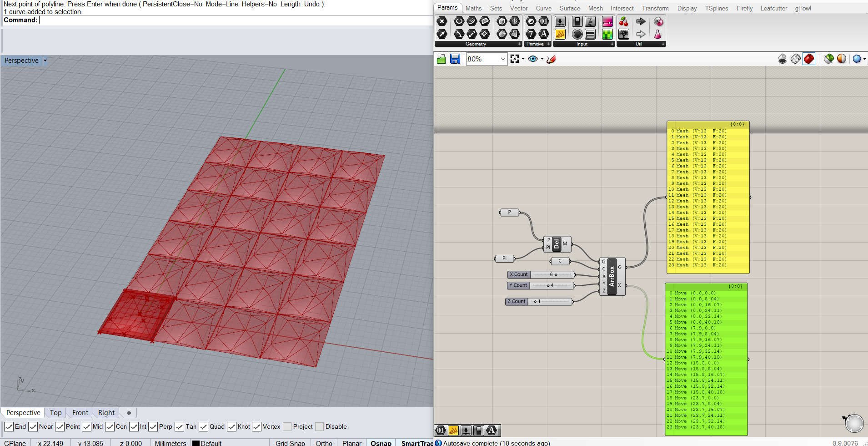Adjust the X Count slider
This screenshot has width=868, height=446.
click(541, 274)
